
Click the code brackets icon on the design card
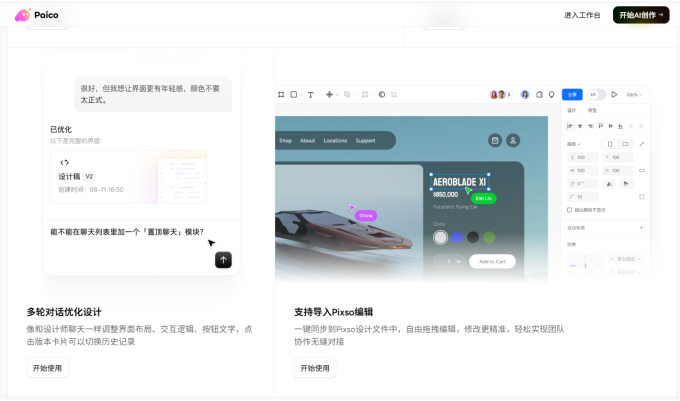click(64, 162)
